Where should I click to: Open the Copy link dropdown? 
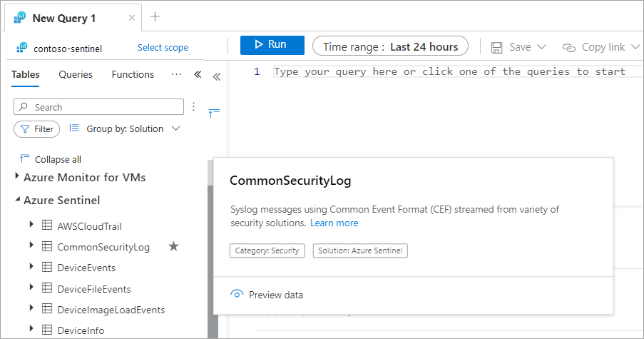pos(635,47)
